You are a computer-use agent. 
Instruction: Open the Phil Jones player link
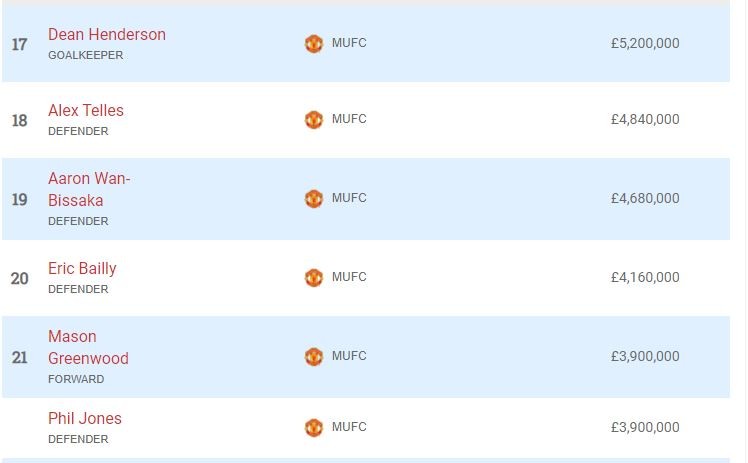pos(85,419)
